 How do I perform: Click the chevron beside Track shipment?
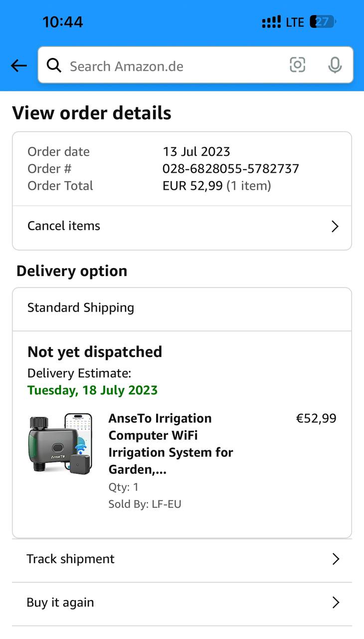click(336, 559)
